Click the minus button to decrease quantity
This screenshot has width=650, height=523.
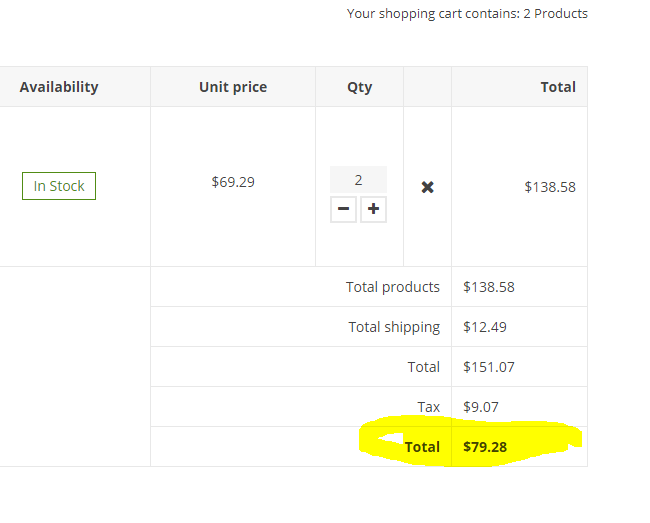343,210
